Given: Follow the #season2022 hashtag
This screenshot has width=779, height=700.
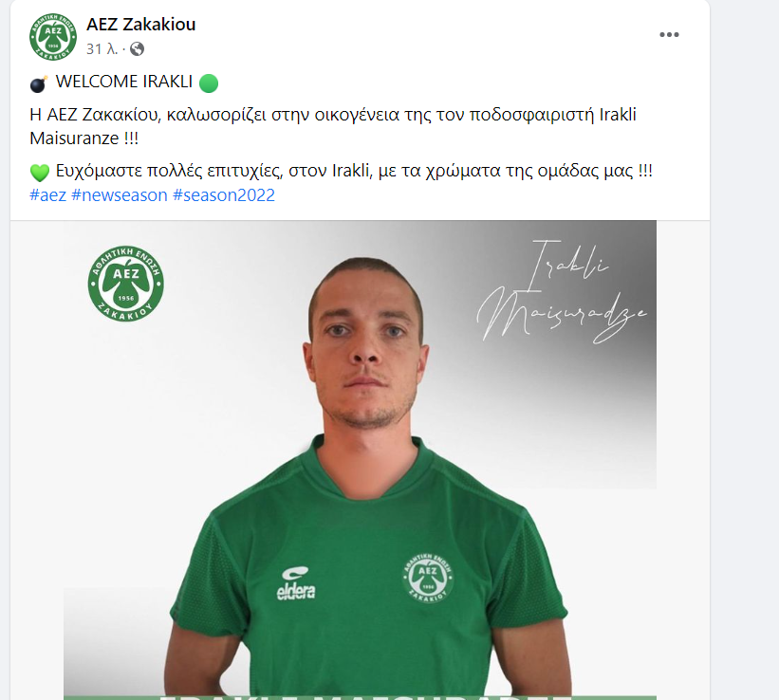Looking at the screenshot, I should pos(224,195).
